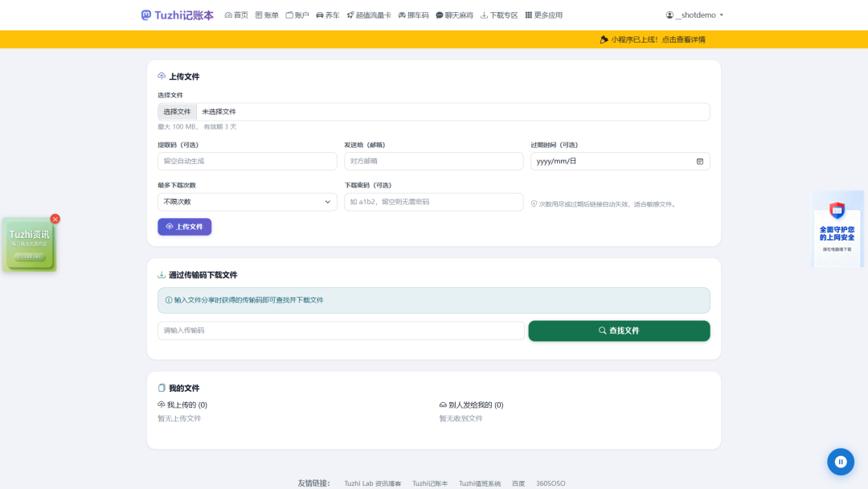Click the 别人发给我的 (0) heading
Screen dimensions: 868x489
click(471, 405)
